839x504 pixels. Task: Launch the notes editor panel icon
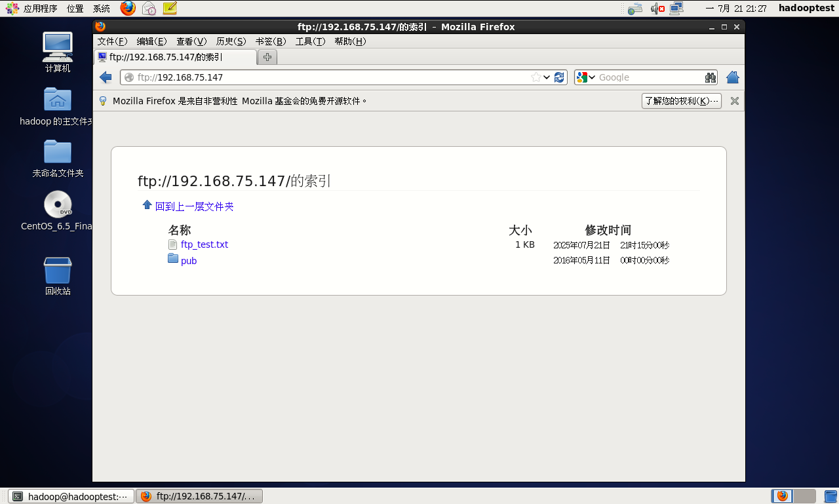click(x=170, y=9)
